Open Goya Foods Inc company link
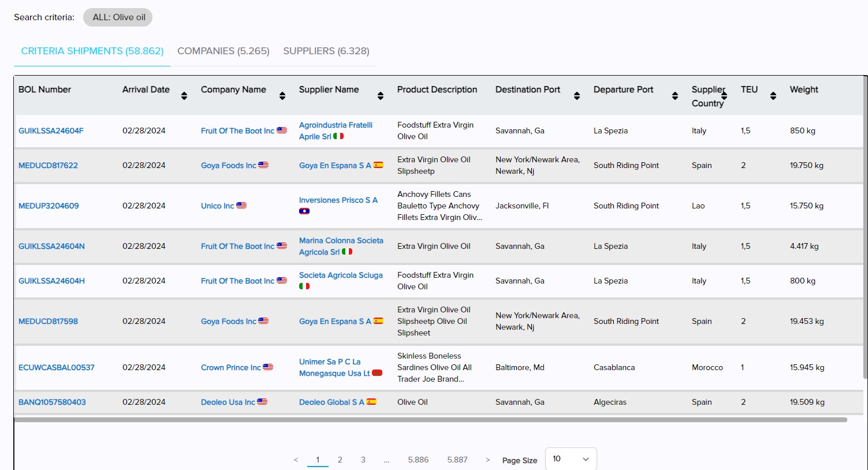The height and width of the screenshot is (470, 868). (x=229, y=165)
